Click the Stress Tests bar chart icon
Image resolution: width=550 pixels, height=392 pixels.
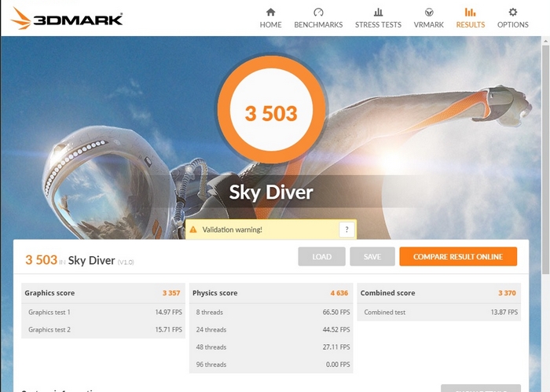(x=378, y=13)
